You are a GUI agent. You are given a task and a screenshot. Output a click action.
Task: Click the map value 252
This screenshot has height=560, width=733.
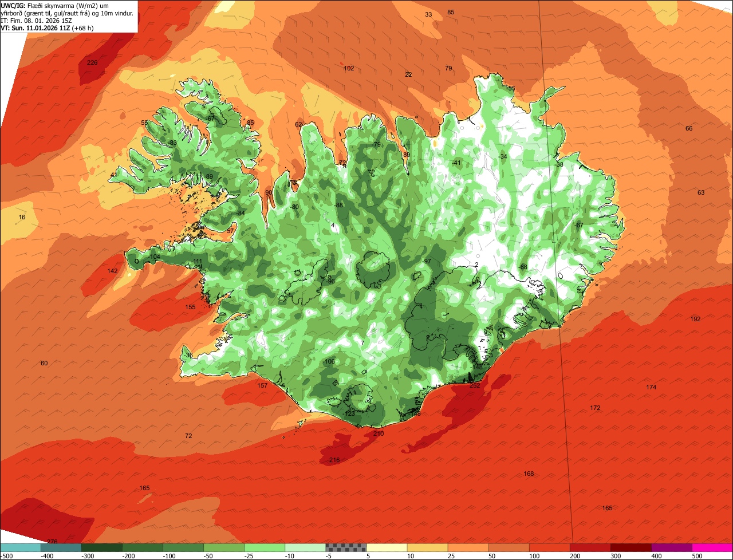(475, 385)
